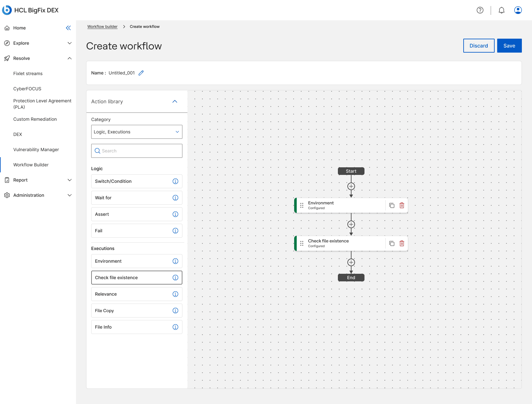The height and width of the screenshot is (404, 532).
Task: Open Custom Remediation page
Action: point(35,119)
